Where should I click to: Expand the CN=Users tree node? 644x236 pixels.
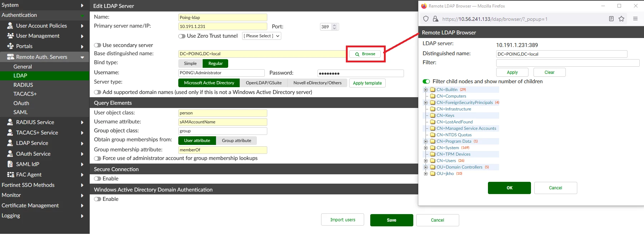426,161
